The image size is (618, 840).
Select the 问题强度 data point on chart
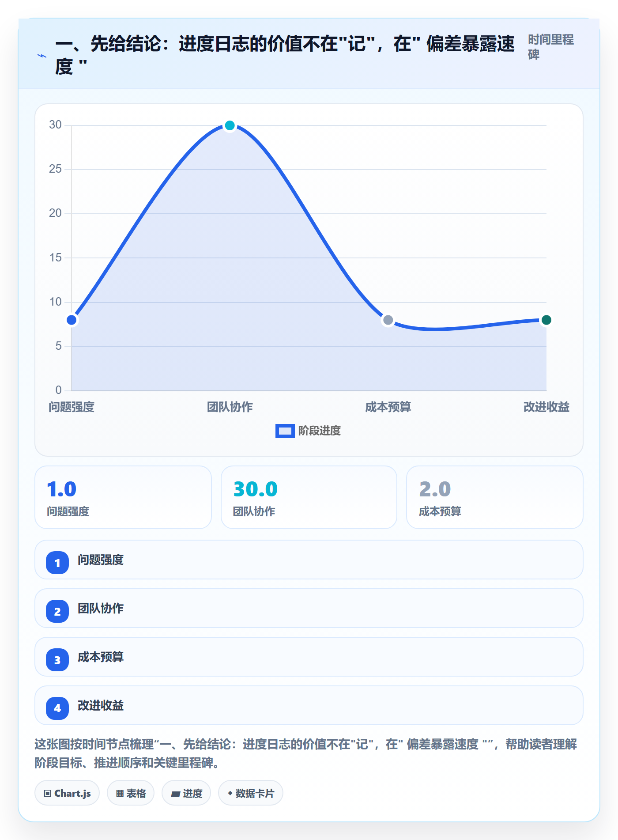(x=72, y=320)
